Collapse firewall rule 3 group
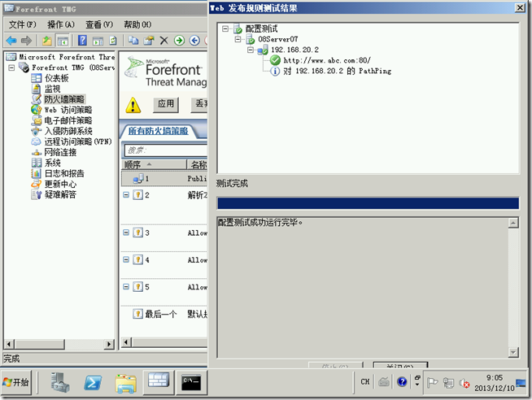This screenshot has height=400, width=532. 126,233
